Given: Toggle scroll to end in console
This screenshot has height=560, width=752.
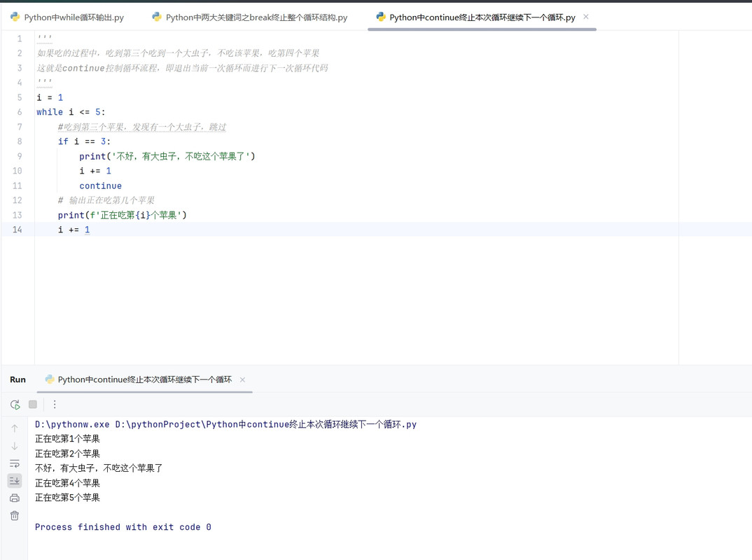Looking at the screenshot, I should click(x=15, y=480).
